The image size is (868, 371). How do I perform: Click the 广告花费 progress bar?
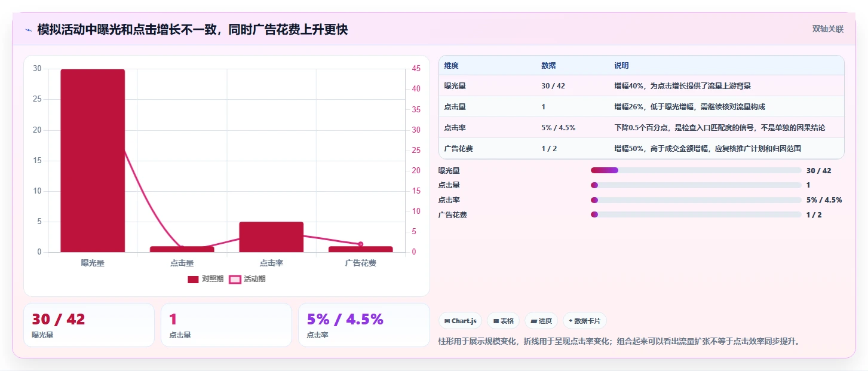(696, 214)
